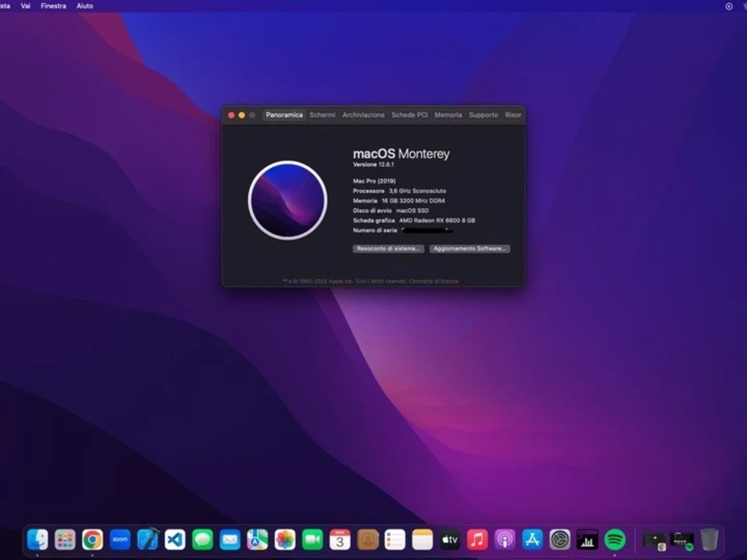
Task: Open the Finestra menu
Action: 53,6
